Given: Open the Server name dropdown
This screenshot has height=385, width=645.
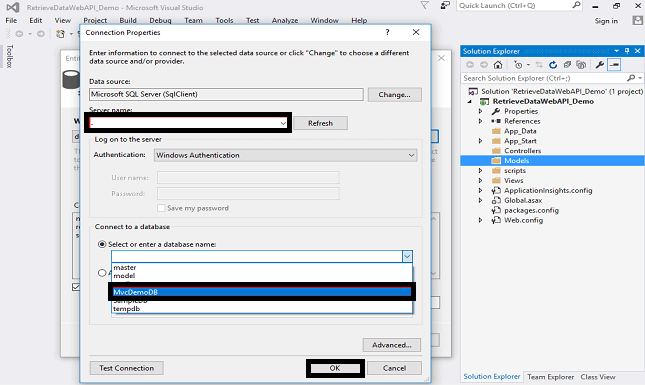Looking at the screenshot, I should pos(283,123).
